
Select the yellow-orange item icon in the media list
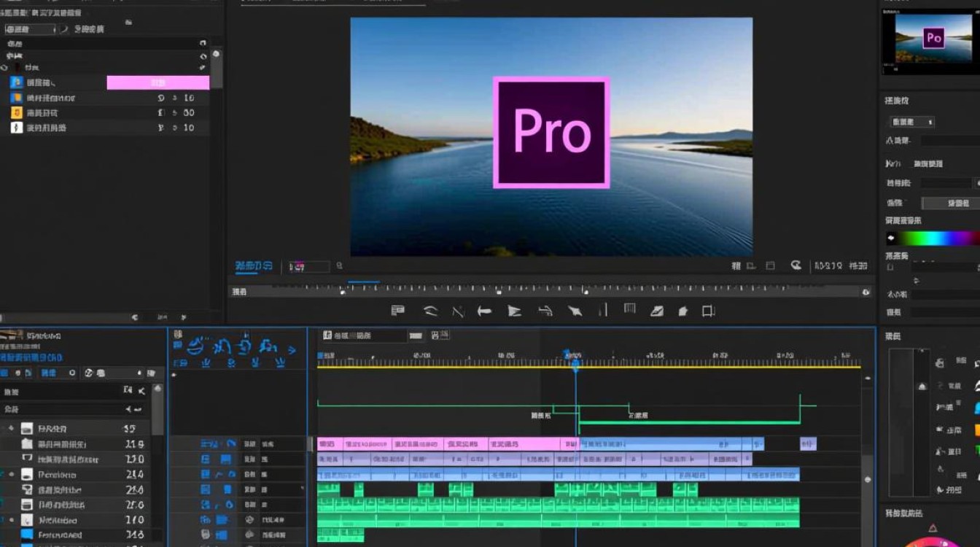16,112
